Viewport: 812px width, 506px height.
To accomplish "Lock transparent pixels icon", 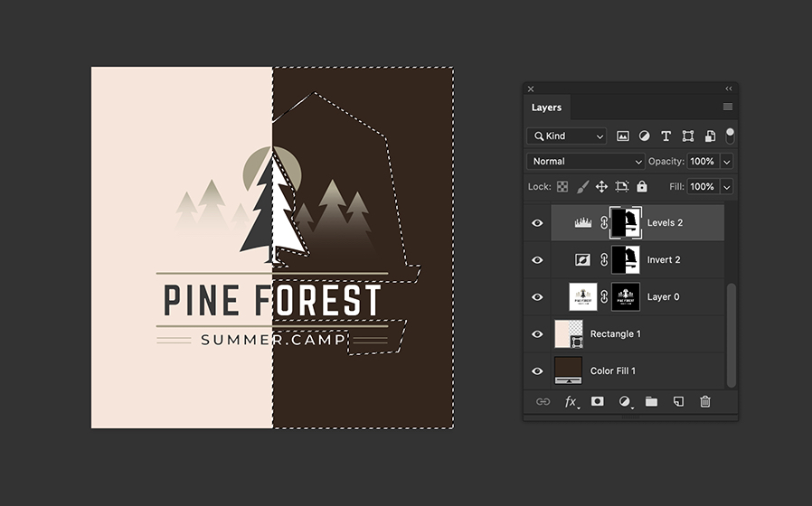I will point(562,186).
